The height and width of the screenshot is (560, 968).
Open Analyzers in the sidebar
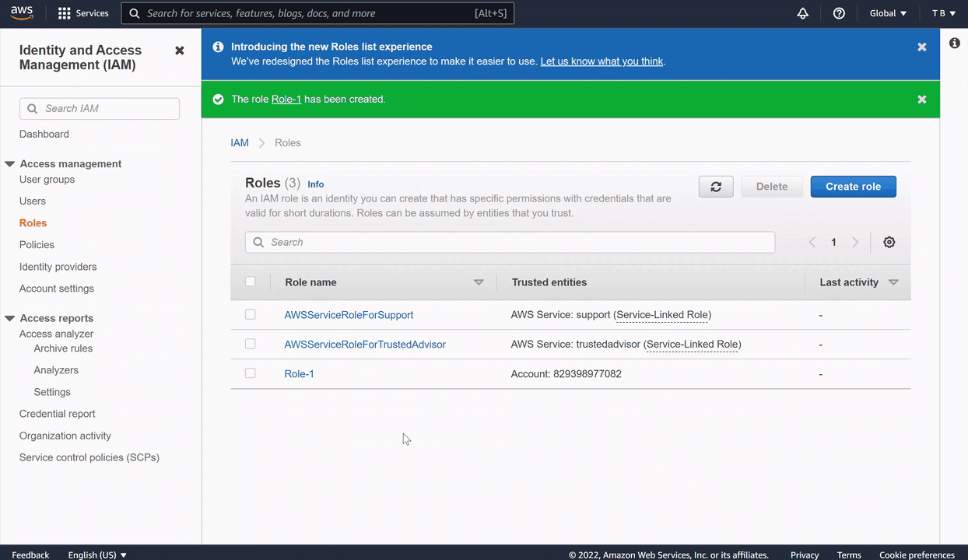click(56, 370)
